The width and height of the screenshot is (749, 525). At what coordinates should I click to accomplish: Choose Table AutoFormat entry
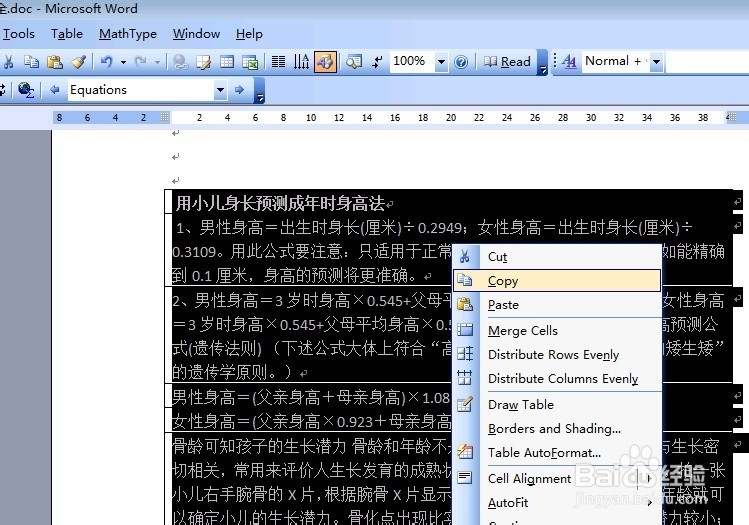pos(556,452)
